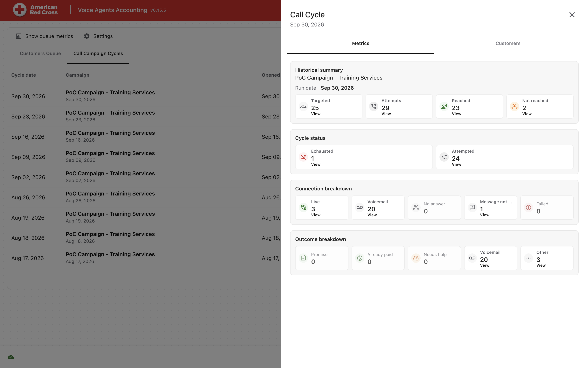Select the Aug 17, 2026 cycle row

144,258
